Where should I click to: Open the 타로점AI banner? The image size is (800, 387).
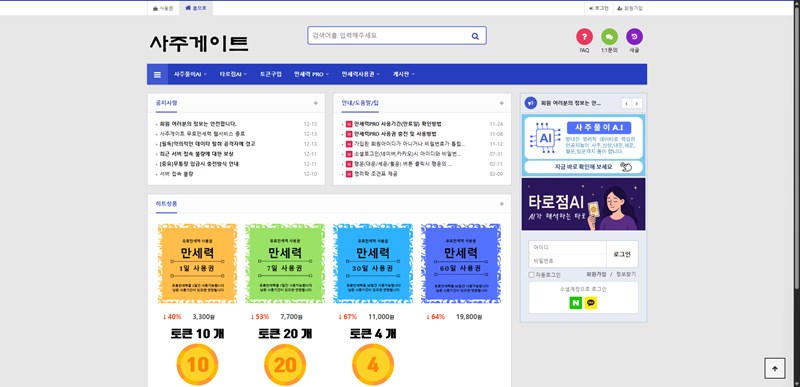coord(583,204)
